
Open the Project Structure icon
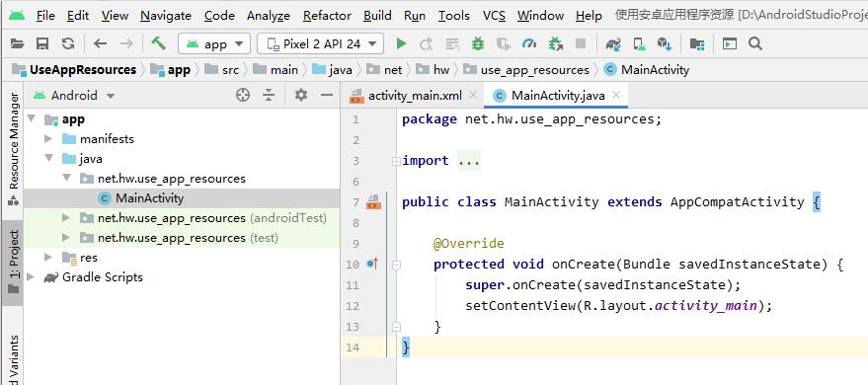tap(697, 43)
